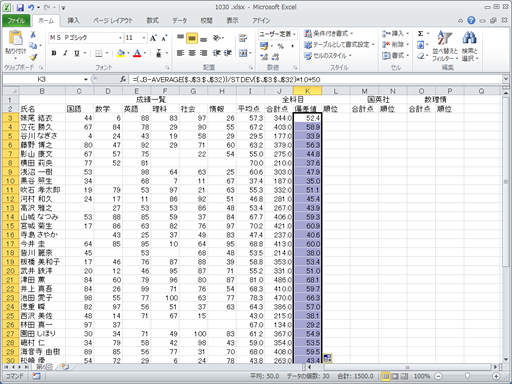Viewport: 512px width, 384px height.
Task: Open Sort and Filter menu
Action: click(445, 46)
